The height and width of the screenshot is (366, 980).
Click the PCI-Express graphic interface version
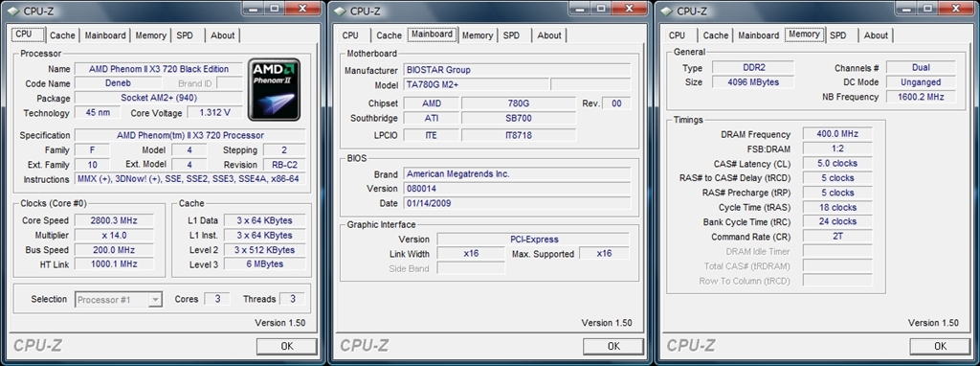pyautogui.click(x=533, y=239)
